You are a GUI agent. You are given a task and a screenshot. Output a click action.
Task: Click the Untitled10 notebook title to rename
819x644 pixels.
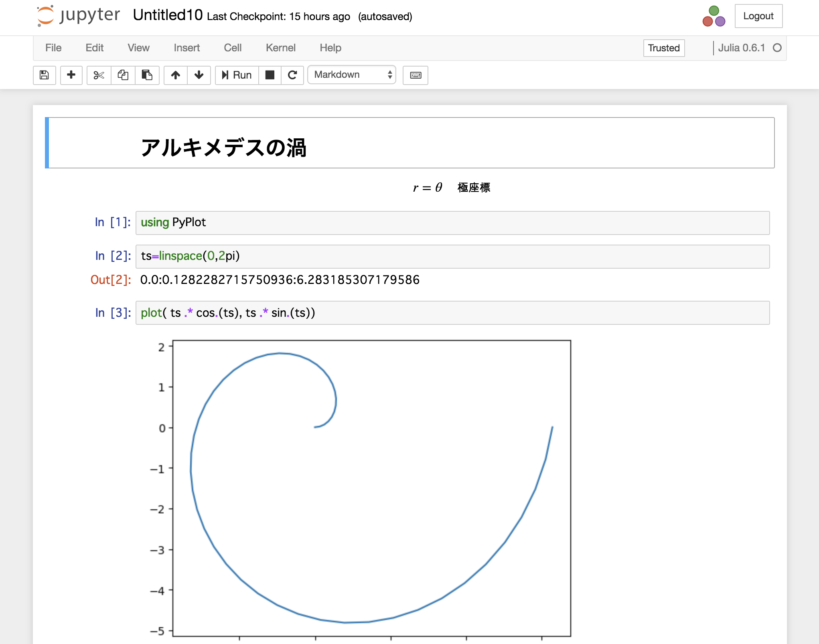coord(168,15)
